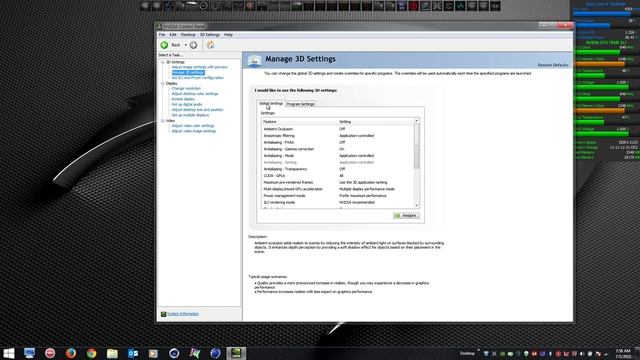Click the settings list scroll up arrow
This screenshot has width=640, height=360.
point(417,121)
